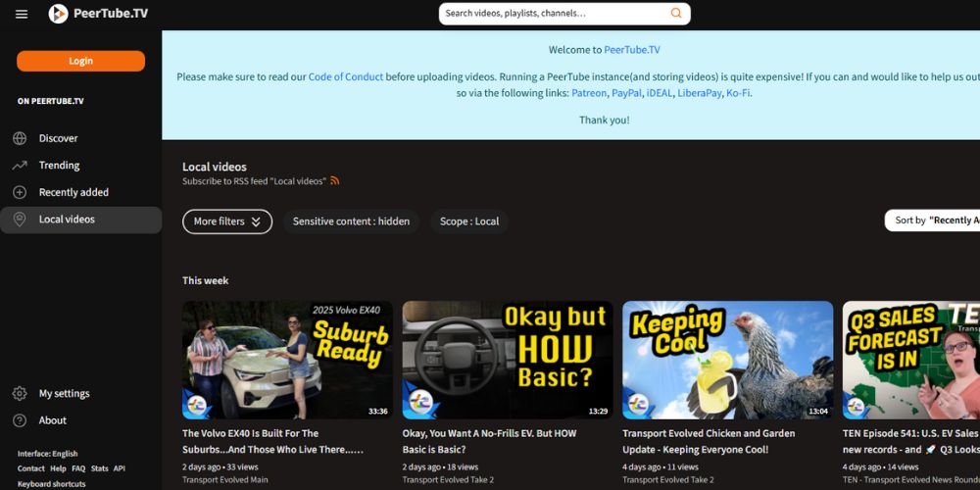This screenshot has width=980, height=490.
Task: Click channel avatar on Keeping Cool thumbnail
Action: pos(637,403)
